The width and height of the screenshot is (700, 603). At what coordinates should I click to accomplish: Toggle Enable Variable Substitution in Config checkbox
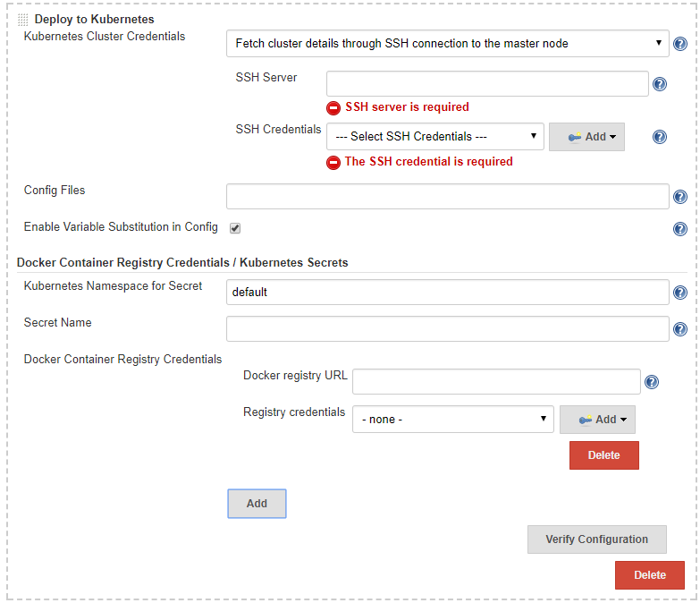click(x=235, y=228)
